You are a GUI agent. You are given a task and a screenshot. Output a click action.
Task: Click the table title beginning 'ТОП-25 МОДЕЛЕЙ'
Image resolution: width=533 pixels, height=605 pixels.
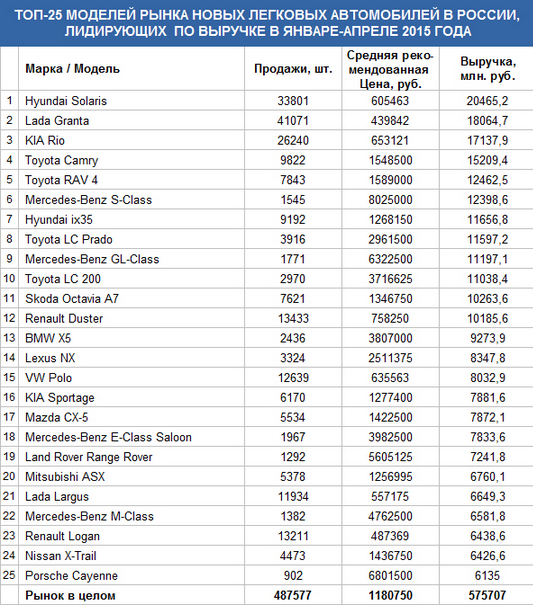point(267,23)
